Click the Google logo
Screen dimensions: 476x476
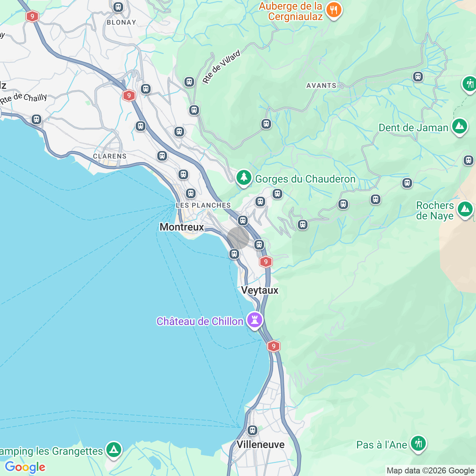[25, 467]
